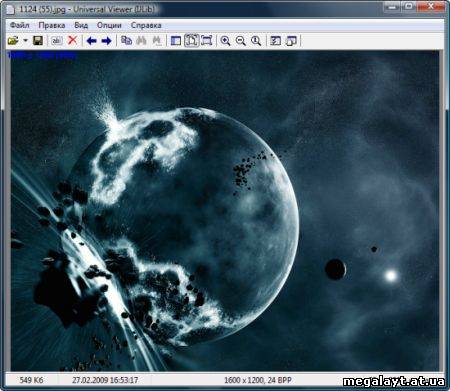
Task: Click the Rename file icon
Action: (57, 41)
